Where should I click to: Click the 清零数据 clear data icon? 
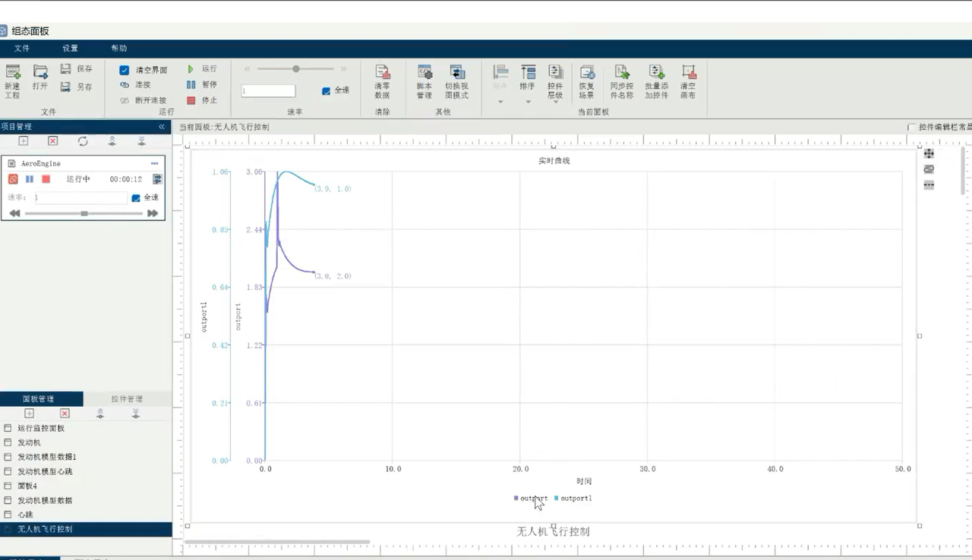click(382, 74)
